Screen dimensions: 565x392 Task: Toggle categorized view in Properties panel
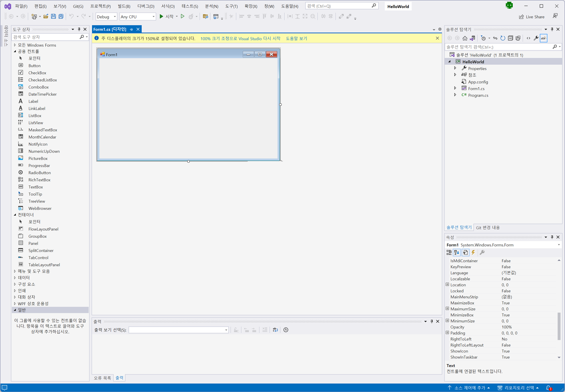[449, 252]
